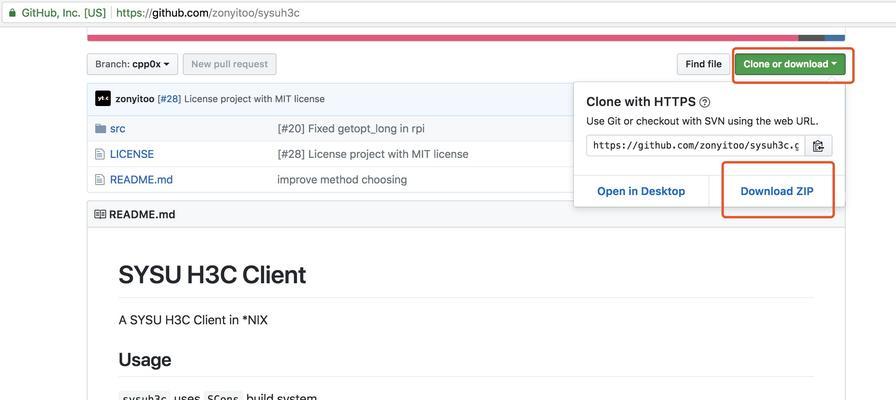Click the README.md file icon in file list
Viewport: 896px width, 400px height.
(101, 179)
